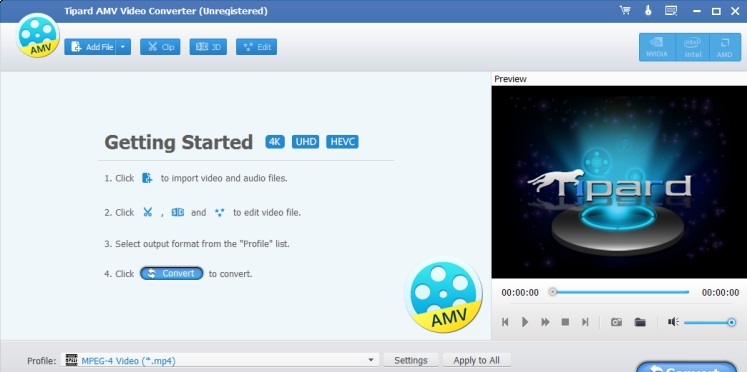This screenshot has width=747, height=372.
Task: Close the Tipard window
Action: pyautogui.click(x=735, y=11)
